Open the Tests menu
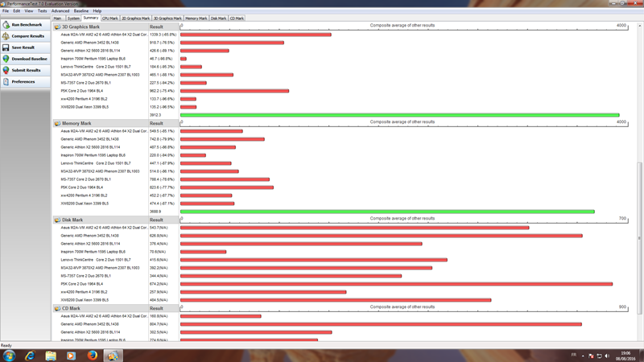 pyautogui.click(x=43, y=11)
